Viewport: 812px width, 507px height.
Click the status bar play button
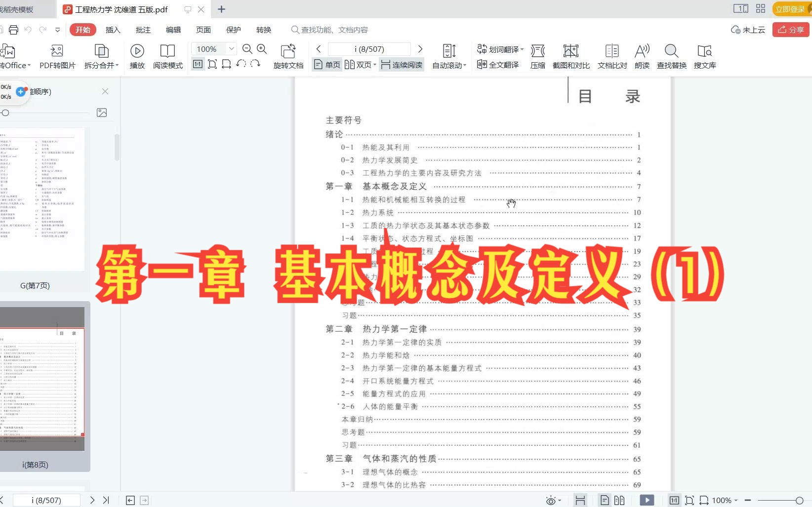click(x=647, y=500)
